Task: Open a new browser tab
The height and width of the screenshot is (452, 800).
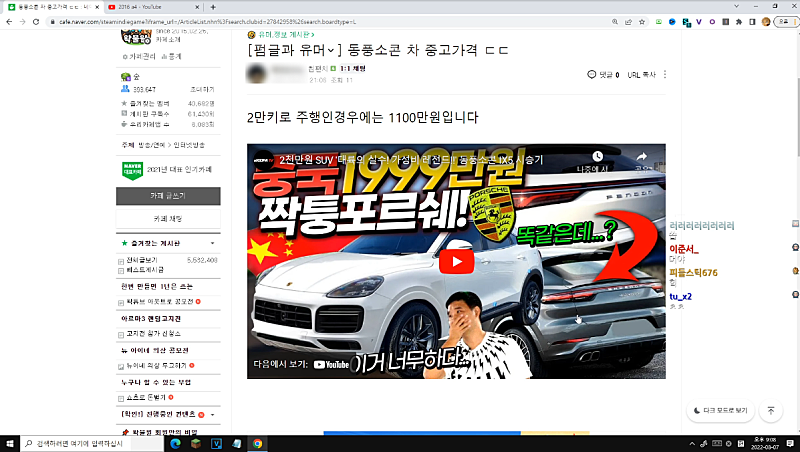Action: [x=213, y=6]
